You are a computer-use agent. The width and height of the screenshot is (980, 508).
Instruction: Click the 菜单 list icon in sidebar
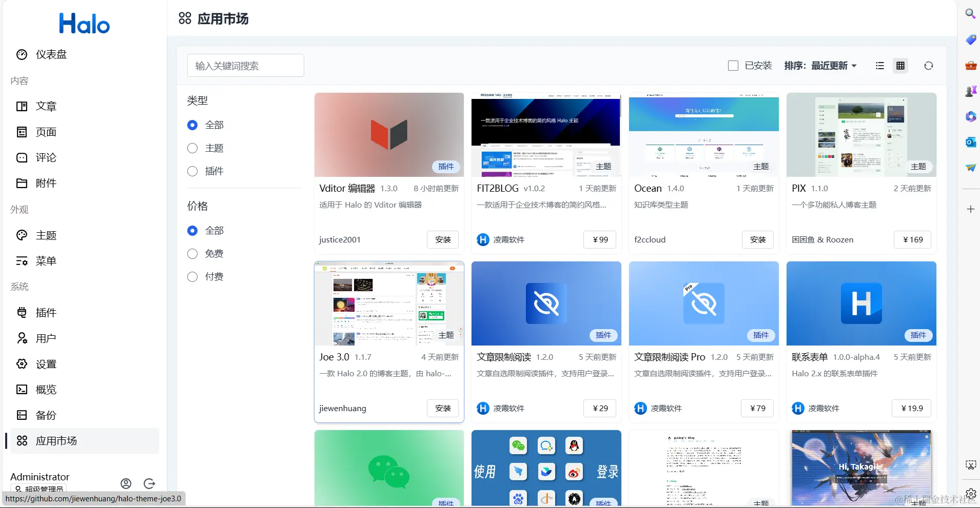pyautogui.click(x=22, y=261)
